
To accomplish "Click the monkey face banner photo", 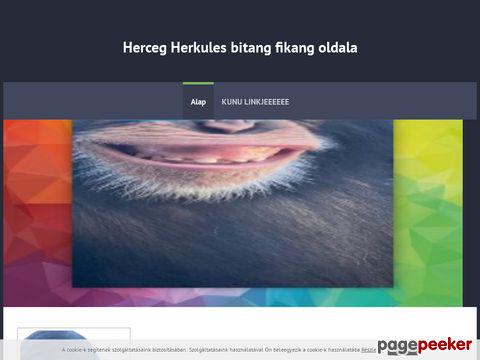I will 232,203.
